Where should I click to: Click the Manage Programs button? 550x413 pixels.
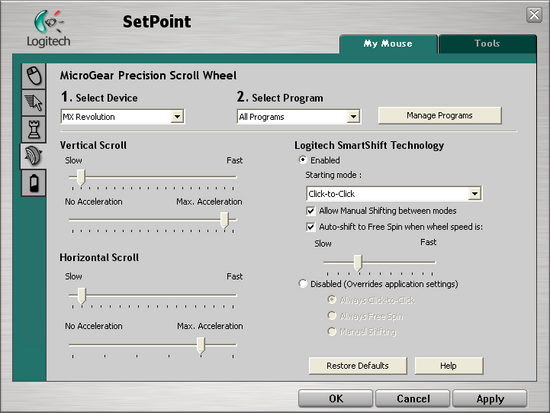[440, 115]
